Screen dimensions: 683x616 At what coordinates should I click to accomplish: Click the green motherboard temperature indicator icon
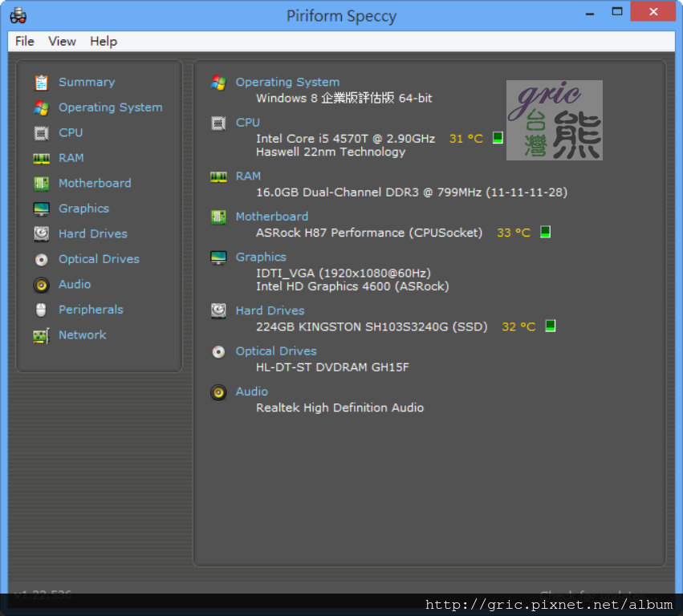(x=545, y=232)
